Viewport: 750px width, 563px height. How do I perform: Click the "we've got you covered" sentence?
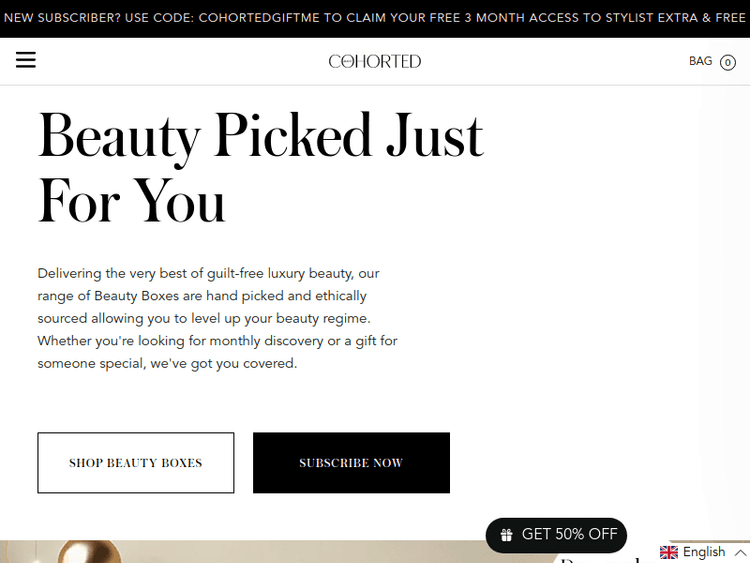tap(222, 364)
